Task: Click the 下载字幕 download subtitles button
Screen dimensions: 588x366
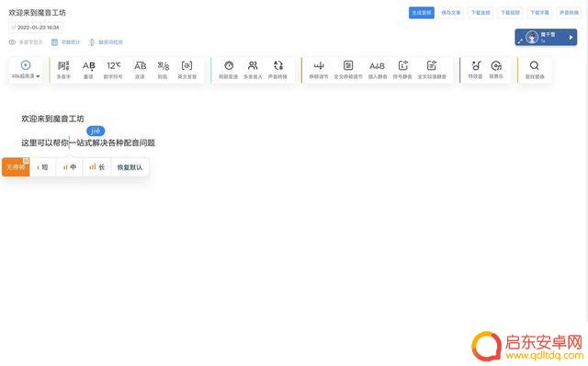Action: click(x=539, y=12)
